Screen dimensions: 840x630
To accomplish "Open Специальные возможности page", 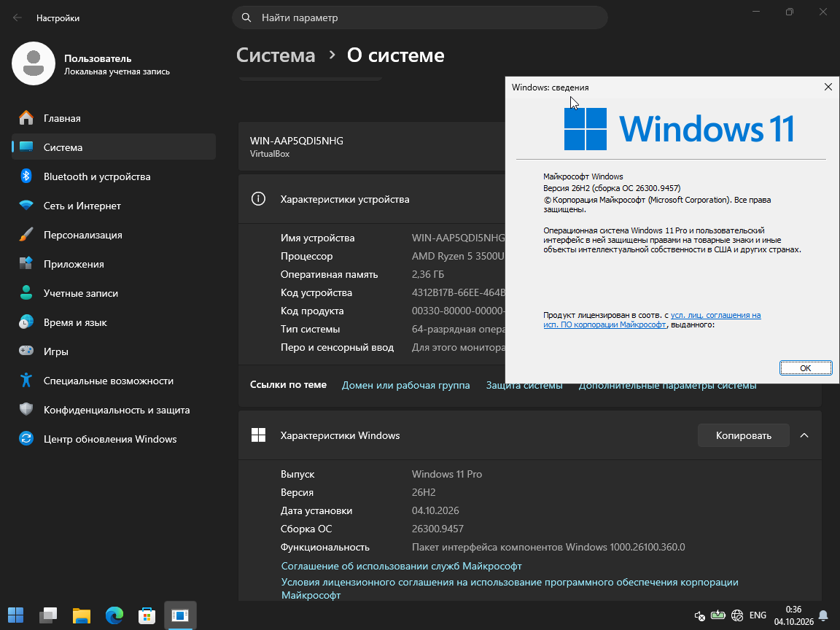I will point(114,381).
